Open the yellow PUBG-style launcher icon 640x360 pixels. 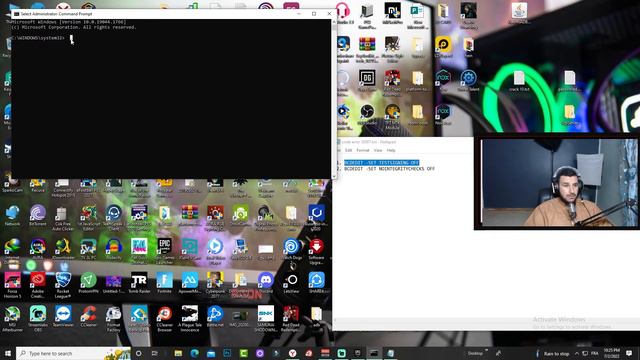click(x=443, y=47)
